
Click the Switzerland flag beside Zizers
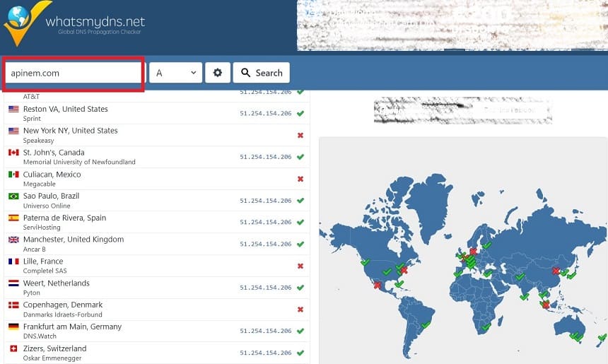[13, 348]
